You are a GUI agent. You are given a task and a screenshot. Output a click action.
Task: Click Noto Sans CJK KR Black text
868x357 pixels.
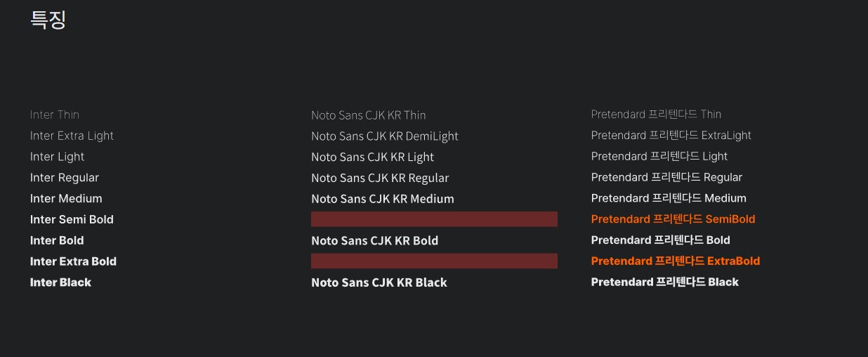(x=379, y=283)
